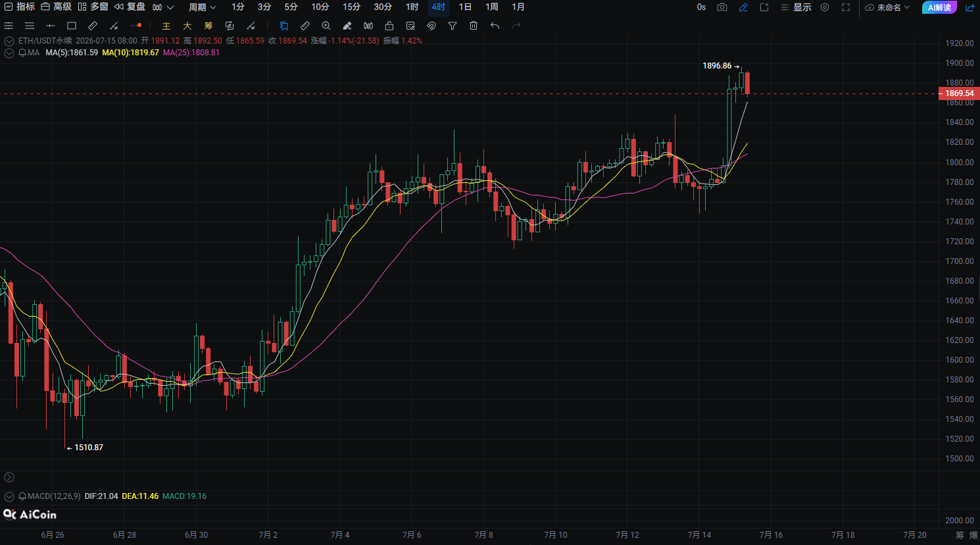Click the candlestick compare icon
This screenshot has width=980, height=545.
point(368,26)
